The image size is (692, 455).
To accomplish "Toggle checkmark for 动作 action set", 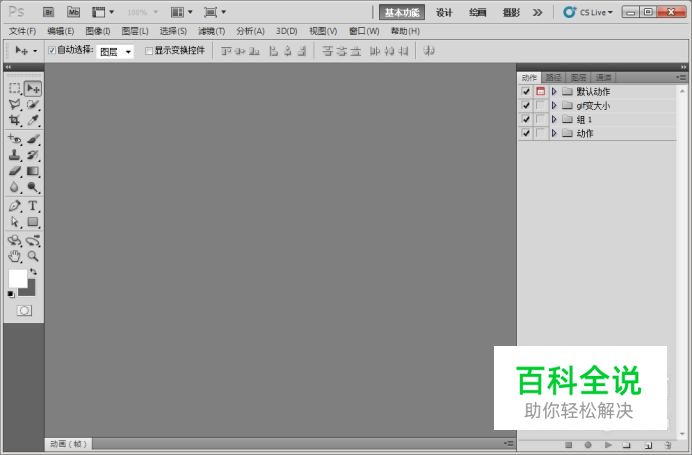I will point(526,133).
